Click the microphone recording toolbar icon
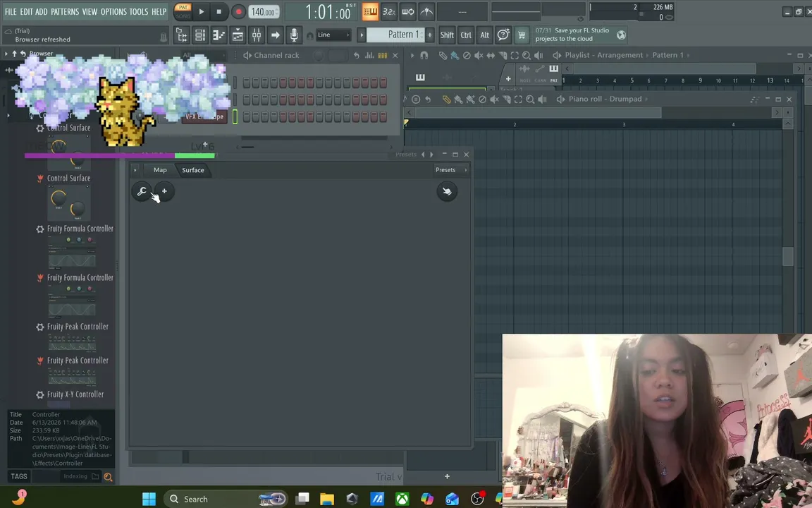812x508 pixels. [294, 35]
